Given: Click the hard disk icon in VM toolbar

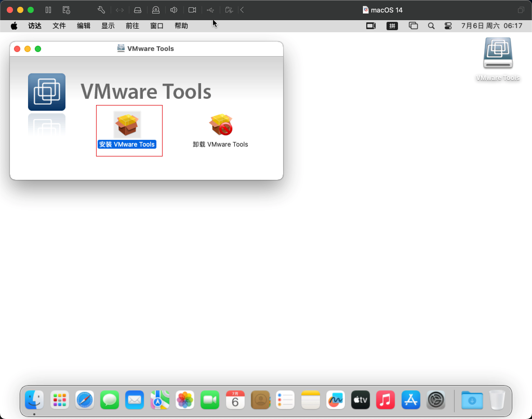Looking at the screenshot, I should pyautogui.click(x=137, y=10).
